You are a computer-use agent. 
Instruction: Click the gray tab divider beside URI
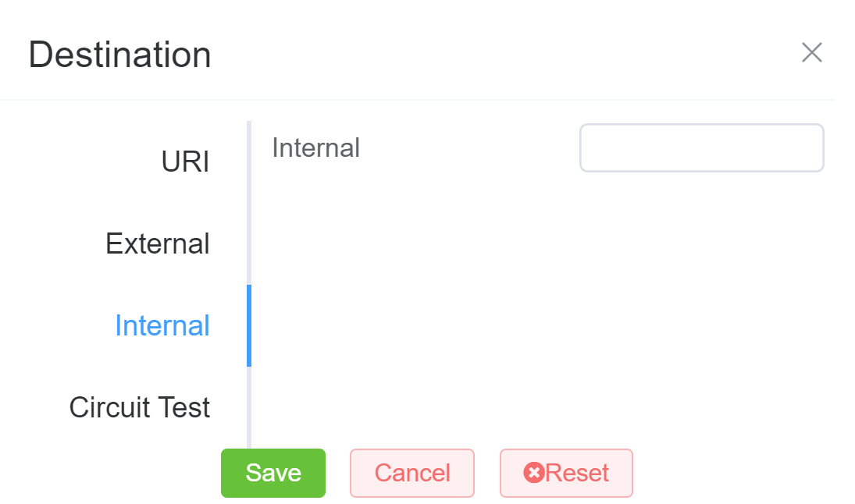tap(249, 162)
